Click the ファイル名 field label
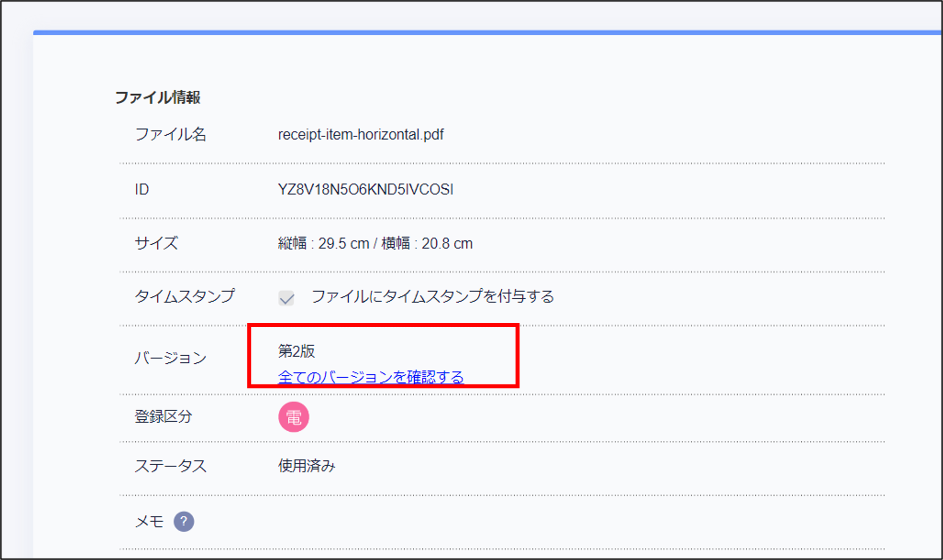 pyautogui.click(x=170, y=134)
